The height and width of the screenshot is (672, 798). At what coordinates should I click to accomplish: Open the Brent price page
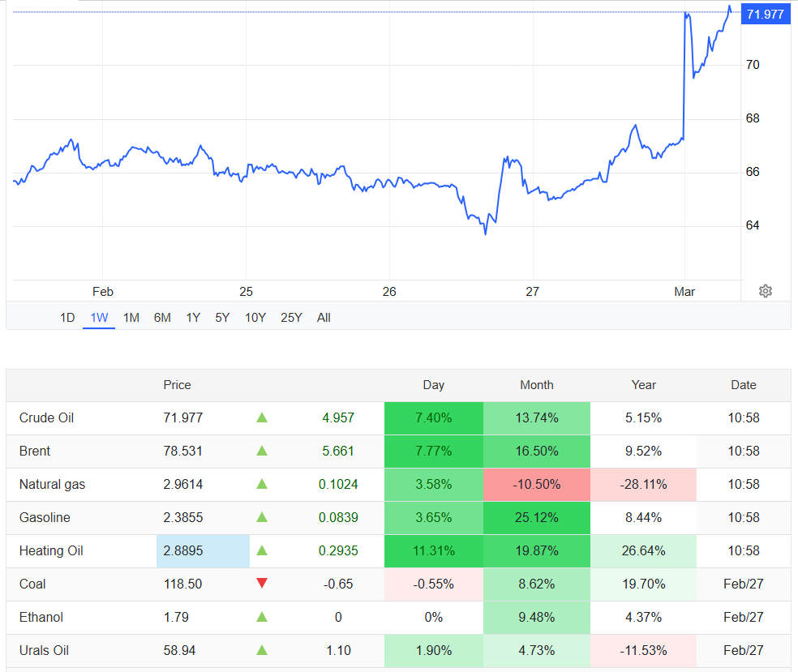point(36,452)
